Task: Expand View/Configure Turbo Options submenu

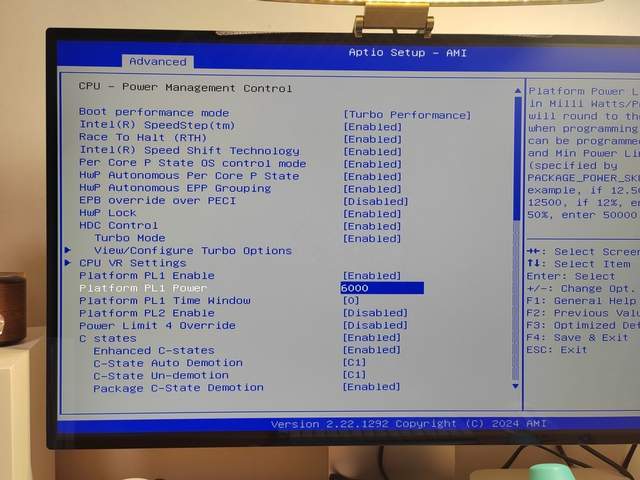Action: click(192, 251)
